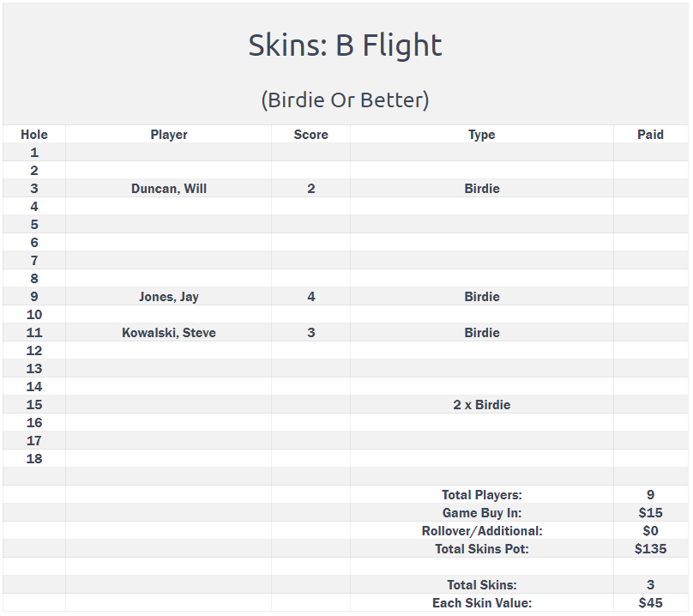This screenshot has height=616, width=693.
Task: Select the Total Skins value 3
Action: point(650,584)
